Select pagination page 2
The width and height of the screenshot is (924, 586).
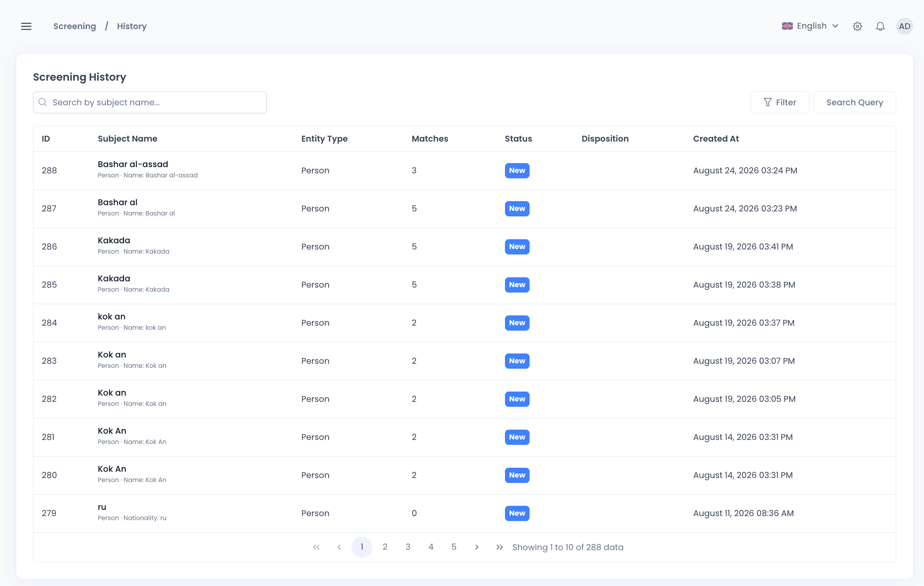tap(385, 547)
